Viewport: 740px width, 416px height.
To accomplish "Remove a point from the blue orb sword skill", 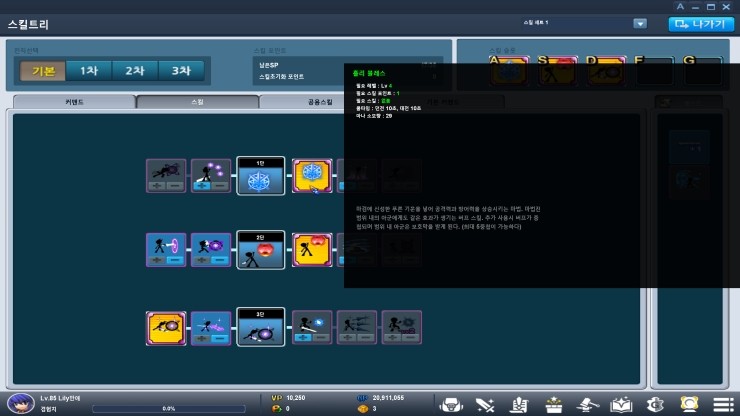I will click(321, 338).
